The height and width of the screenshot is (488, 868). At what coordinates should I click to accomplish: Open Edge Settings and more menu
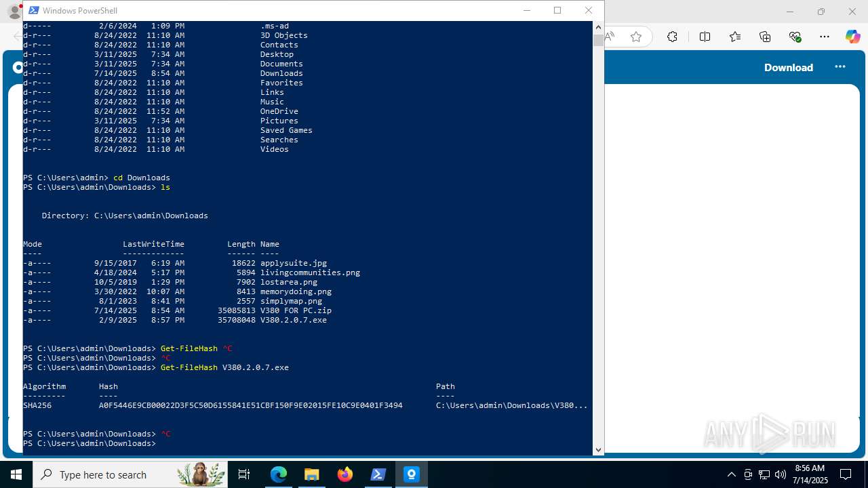pyautogui.click(x=825, y=37)
